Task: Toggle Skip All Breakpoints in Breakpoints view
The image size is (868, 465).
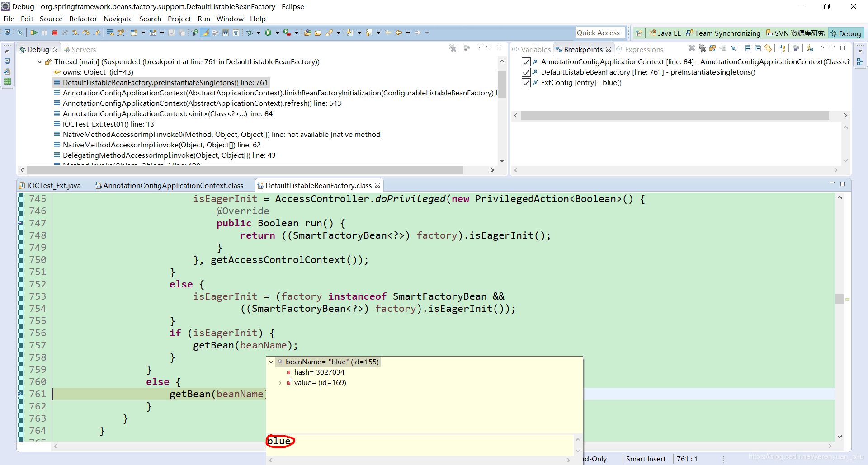Action: point(733,48)
